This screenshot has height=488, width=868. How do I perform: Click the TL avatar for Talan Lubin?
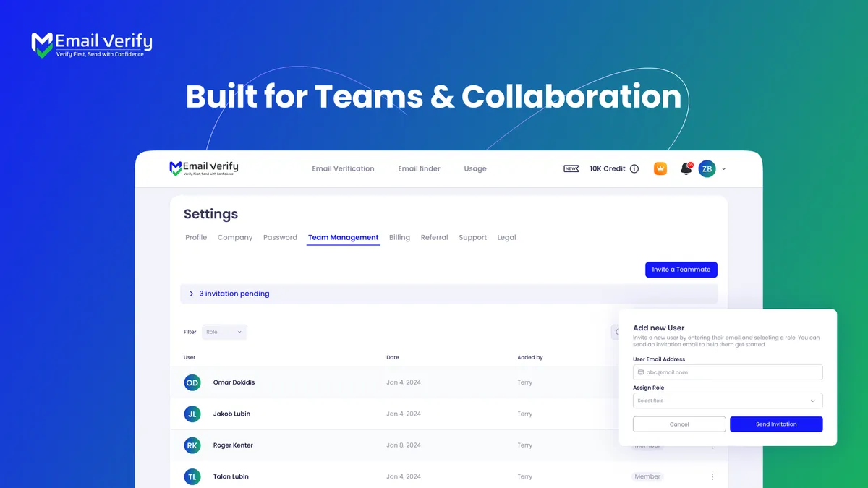point(192,477)
